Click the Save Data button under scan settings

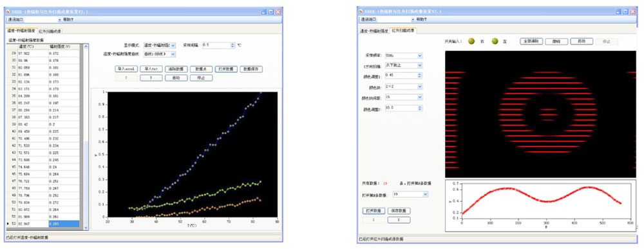399,211
